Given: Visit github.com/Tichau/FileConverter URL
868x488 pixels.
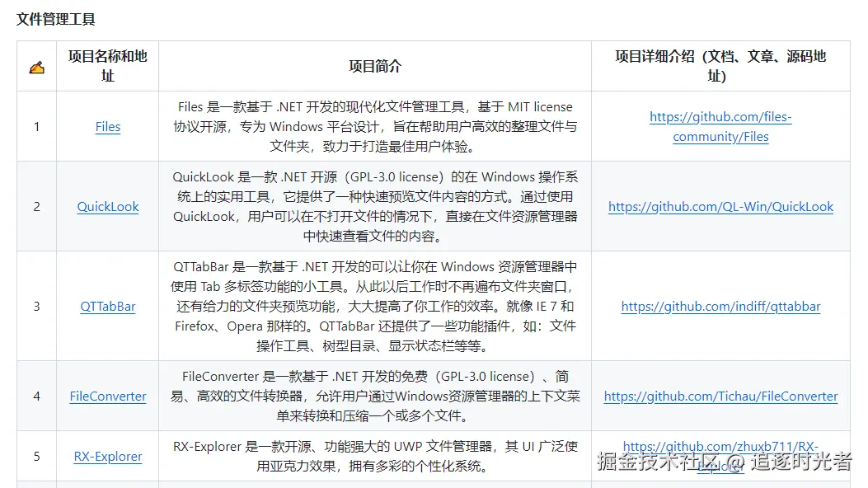Looking at the screenshot, I should point(720,396).
